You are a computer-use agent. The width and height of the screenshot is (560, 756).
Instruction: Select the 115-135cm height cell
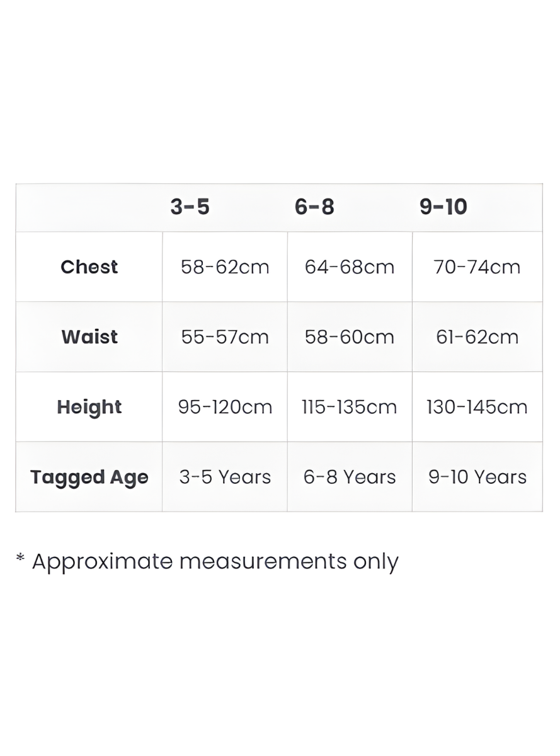[x=350, y=407]
